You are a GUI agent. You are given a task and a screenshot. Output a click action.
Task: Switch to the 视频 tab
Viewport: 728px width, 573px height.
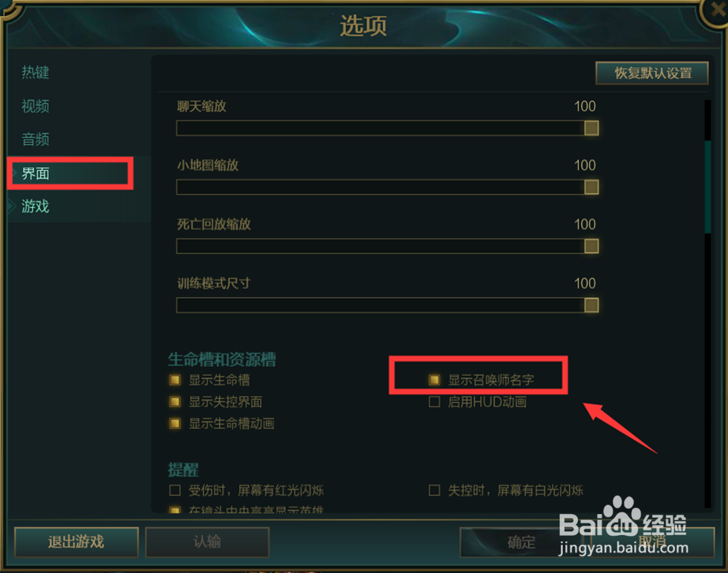[x=35, y=106]
